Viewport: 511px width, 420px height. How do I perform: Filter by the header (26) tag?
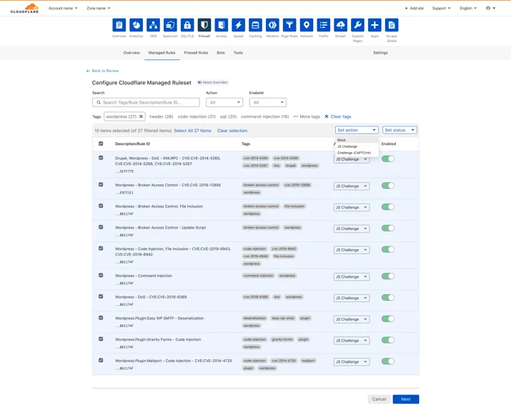[161, 116]
